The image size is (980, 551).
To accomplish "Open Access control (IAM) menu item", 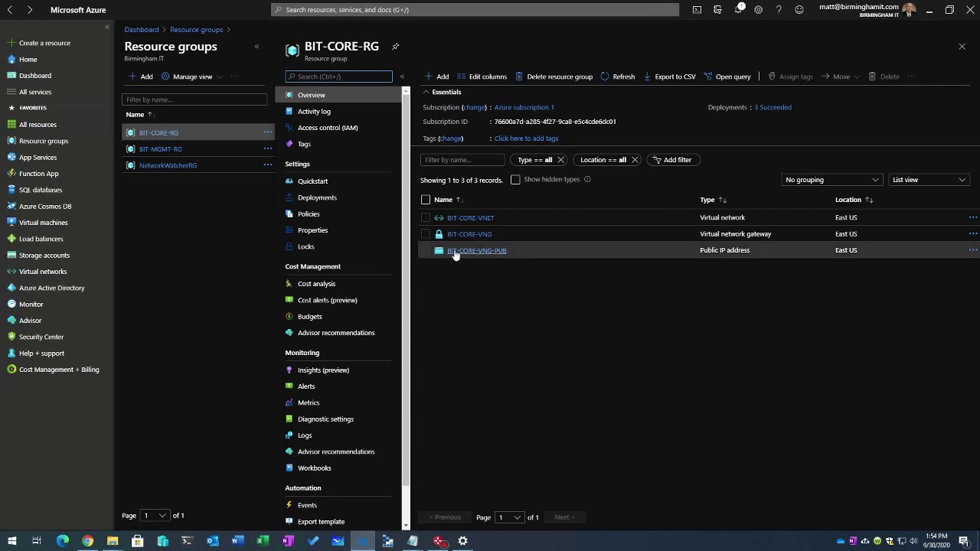I will (x=328, y=128).
